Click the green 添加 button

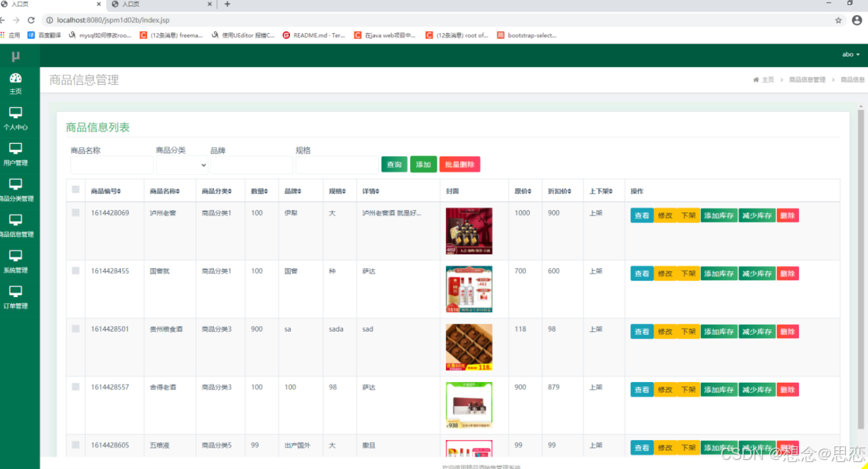tap(423, 164)
